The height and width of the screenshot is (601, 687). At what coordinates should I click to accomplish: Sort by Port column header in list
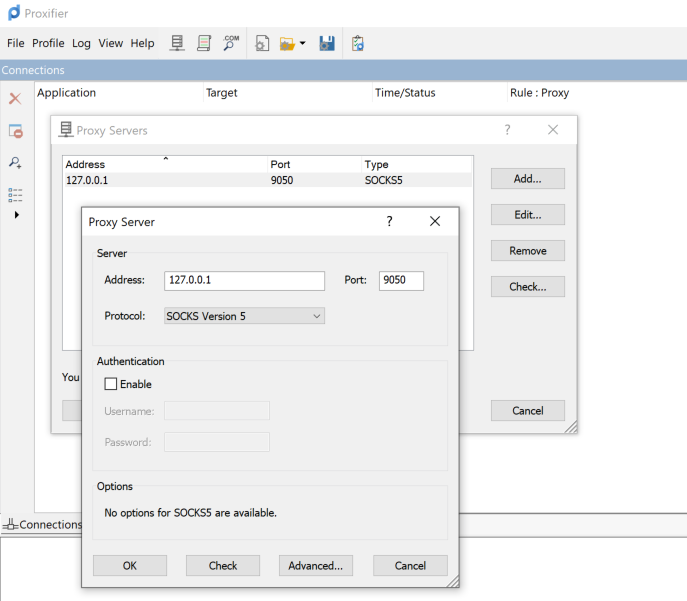314,164
